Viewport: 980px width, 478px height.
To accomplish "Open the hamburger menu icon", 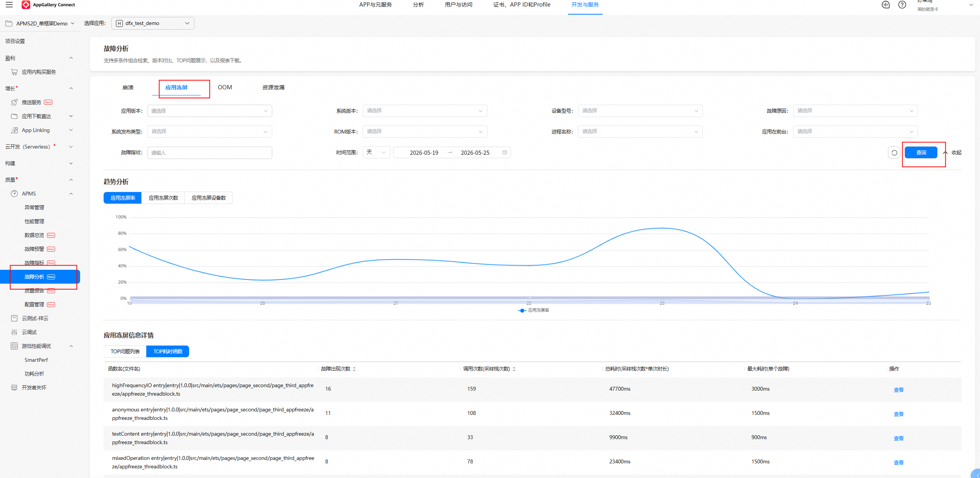I will click(x=9, y=5).
